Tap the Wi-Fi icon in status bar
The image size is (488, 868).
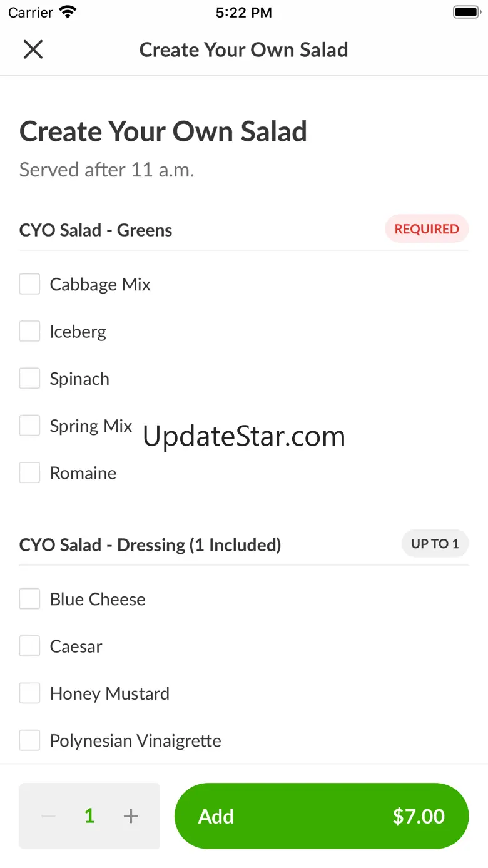click(x=67, y=13)
